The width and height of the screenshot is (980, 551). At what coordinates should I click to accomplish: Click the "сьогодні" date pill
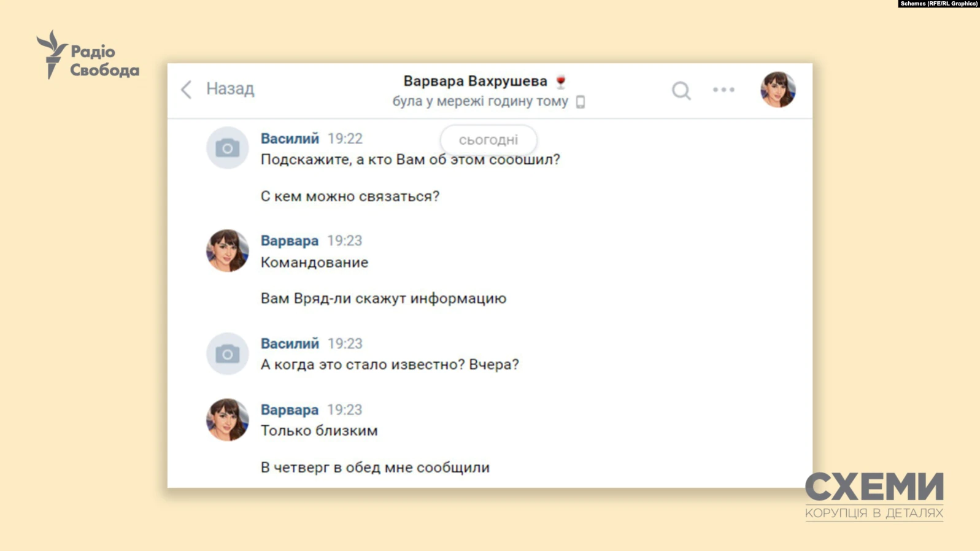pos(488,140)
